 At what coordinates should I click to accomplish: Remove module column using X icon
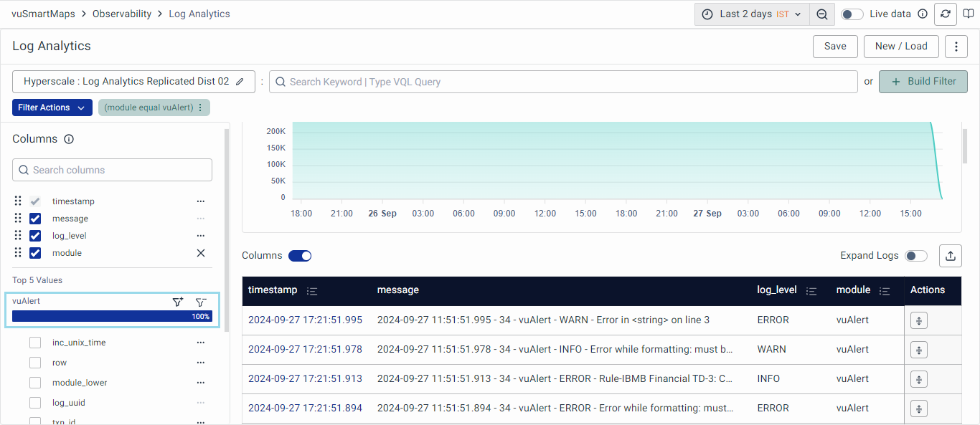pos(201,253)
